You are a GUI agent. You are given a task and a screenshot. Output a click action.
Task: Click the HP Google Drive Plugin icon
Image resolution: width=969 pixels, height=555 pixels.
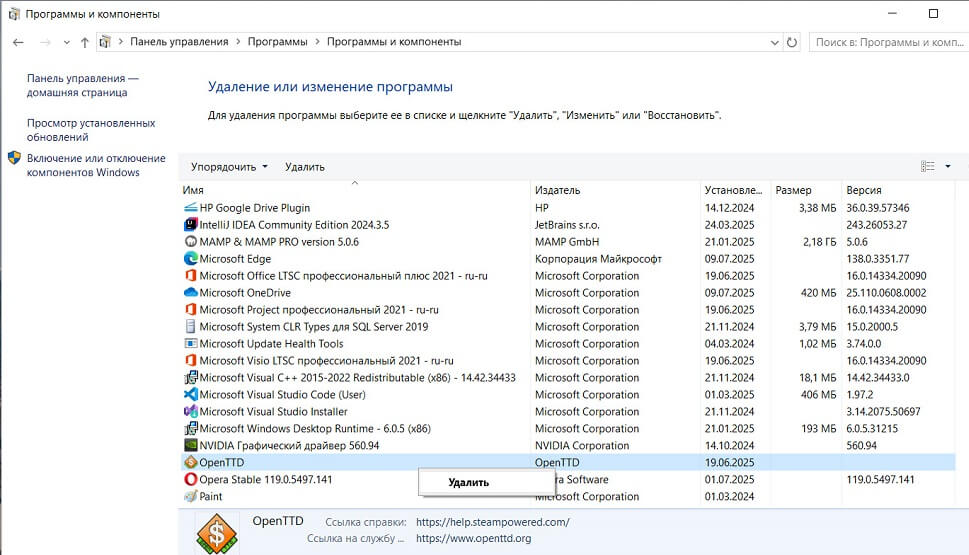(x=191, y=208)
